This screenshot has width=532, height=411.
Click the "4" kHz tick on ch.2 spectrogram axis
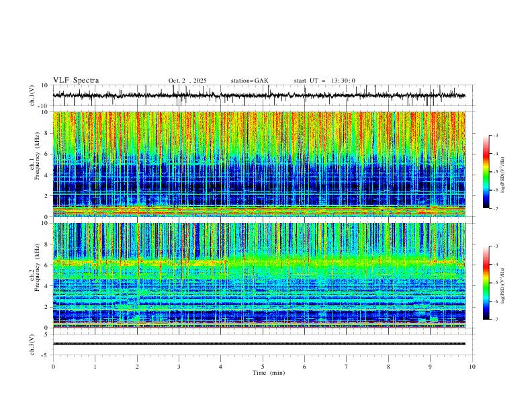[46, 286]
